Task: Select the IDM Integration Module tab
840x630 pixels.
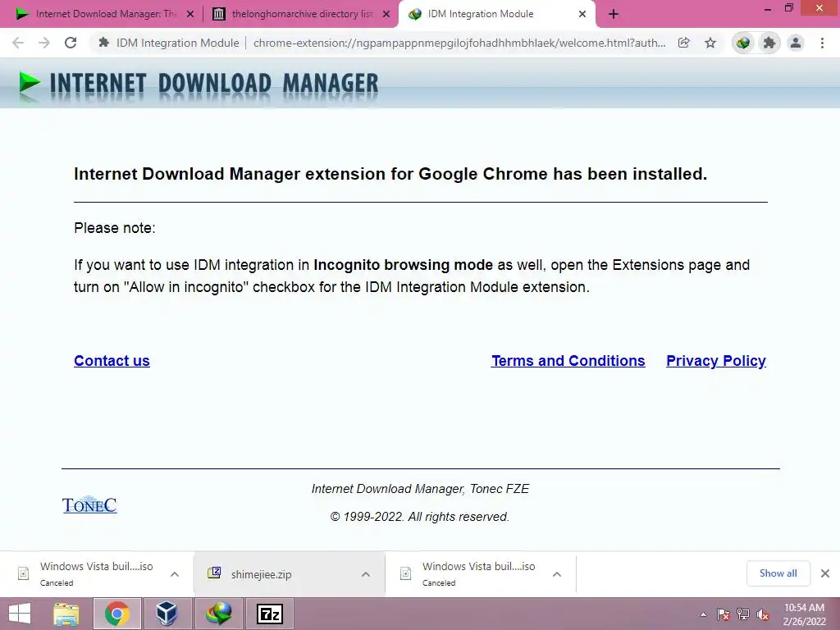Action: [496, 15]
